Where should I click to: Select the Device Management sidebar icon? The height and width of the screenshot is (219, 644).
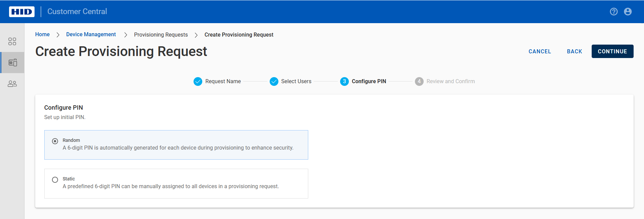(x=13, y=63)
